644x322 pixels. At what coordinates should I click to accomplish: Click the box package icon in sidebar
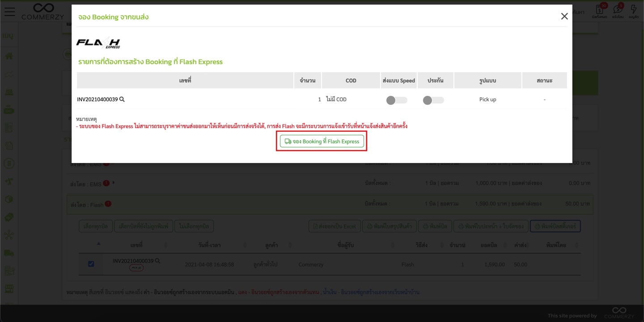coord(9,199)
